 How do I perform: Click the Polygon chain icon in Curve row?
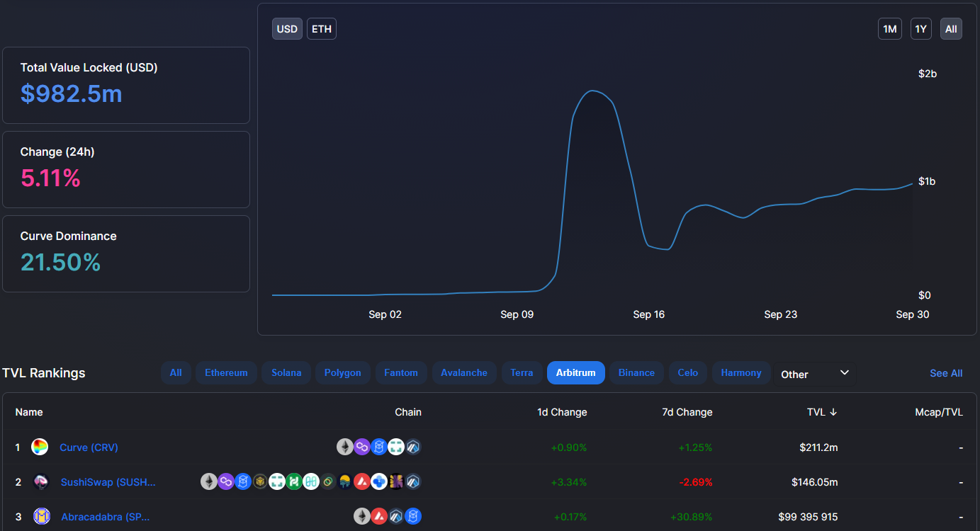coord(362,447)
